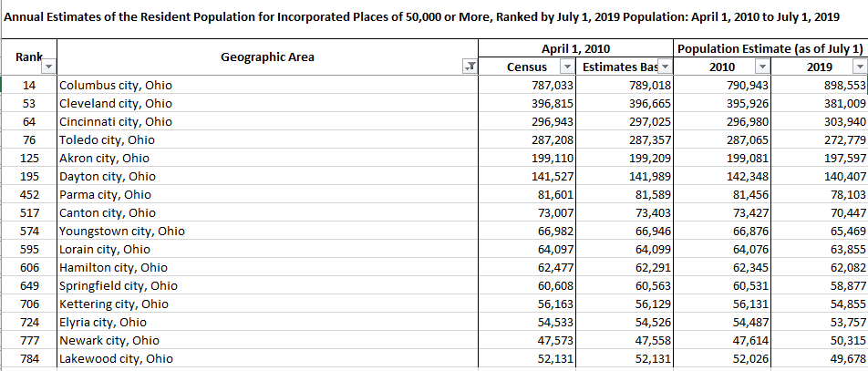Image resolution: width=868 pixels, height=371 pixels.
Task: Select 2019 estimate value 65,469
Action: click(x=820, y=232)
